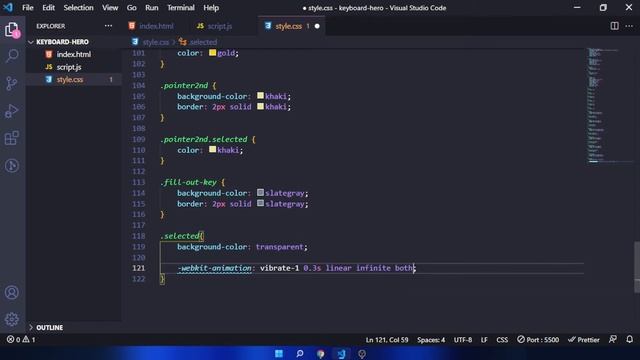The height and width of the screenshot is (360, 640).
Task: Click the .pointer2nd.selected selector text
Action: pos(204,139)
